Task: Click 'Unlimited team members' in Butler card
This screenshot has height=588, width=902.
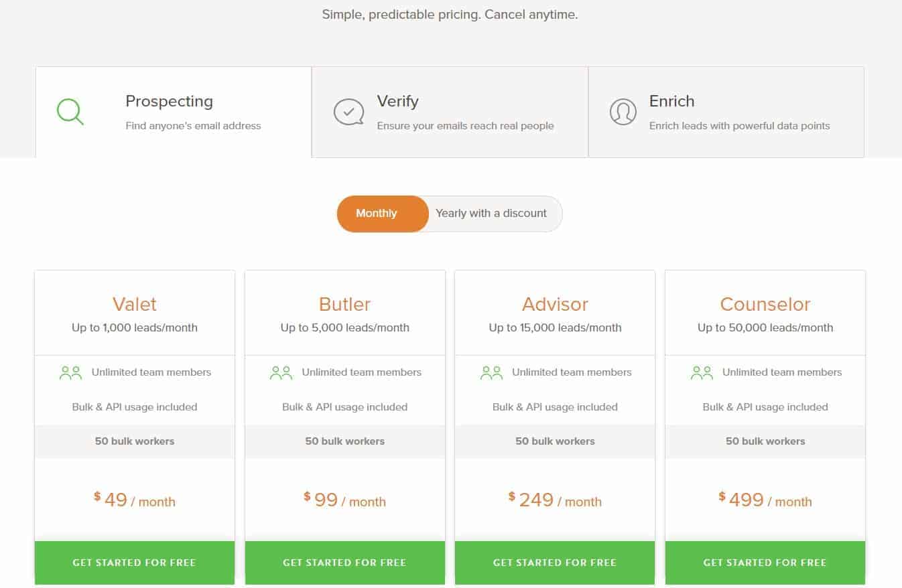Action: click(362, 372)
